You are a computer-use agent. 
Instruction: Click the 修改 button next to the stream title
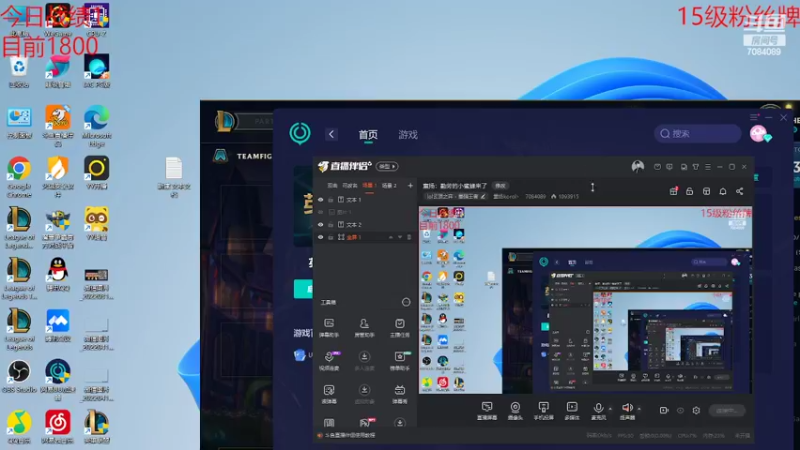click(x=500, y=186)
